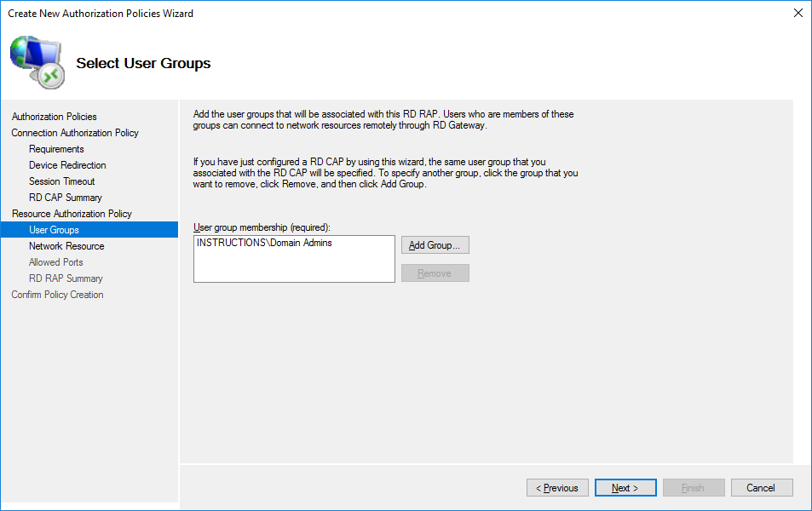Cancel the authorization policy wizard
812x511 pixels.
761,488
